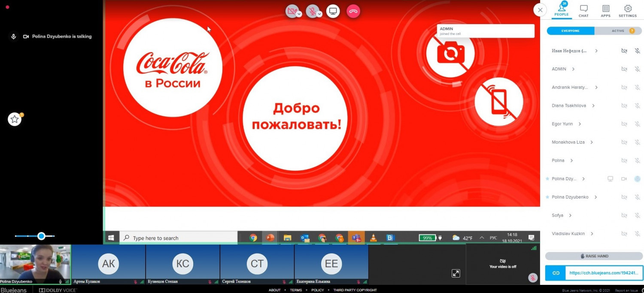Open Outlook from the shared taskbar

point(305,238)
